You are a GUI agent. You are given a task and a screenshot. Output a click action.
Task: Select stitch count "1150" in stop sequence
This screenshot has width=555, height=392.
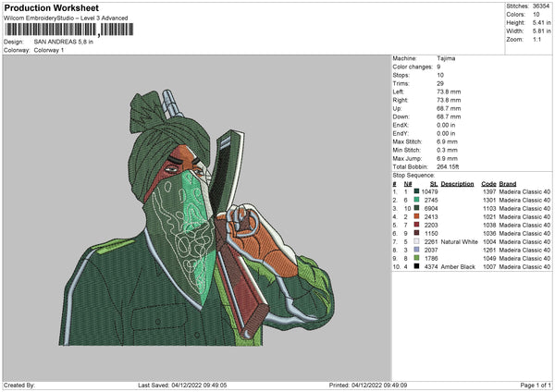point(431,233)
